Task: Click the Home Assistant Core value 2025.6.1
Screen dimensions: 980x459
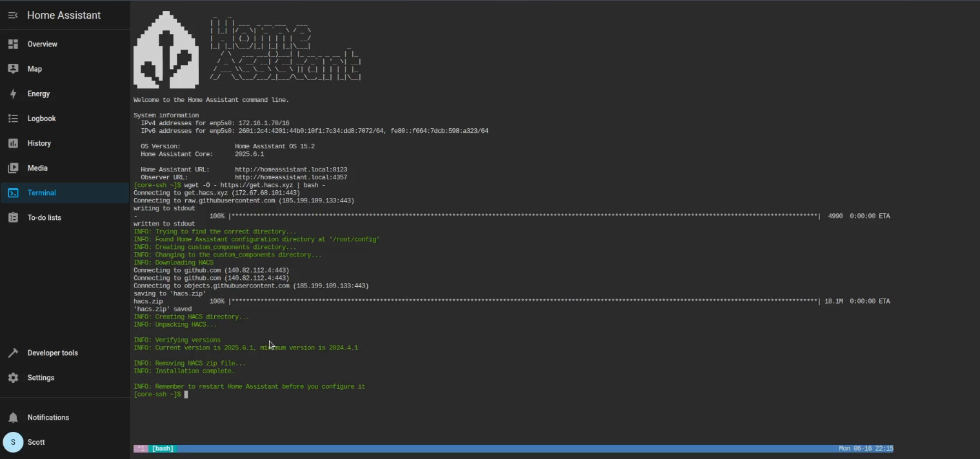Action: coord(250,155)
